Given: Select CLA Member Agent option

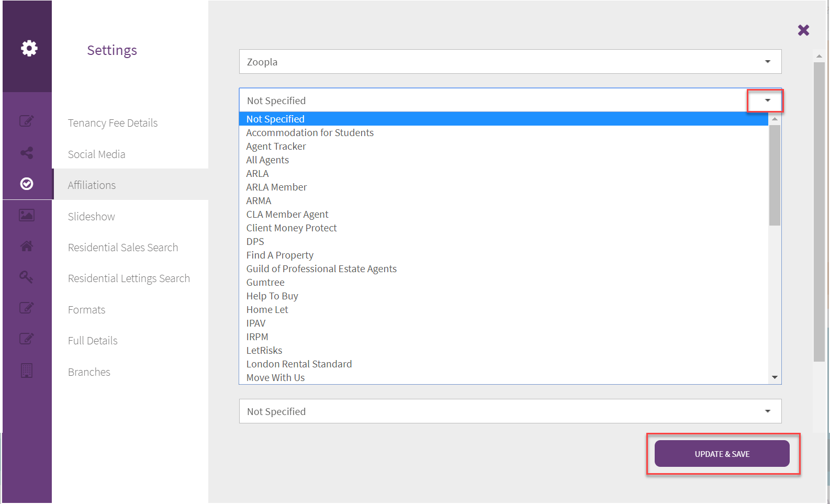Looking at the screenshot, I should point(503,214).
